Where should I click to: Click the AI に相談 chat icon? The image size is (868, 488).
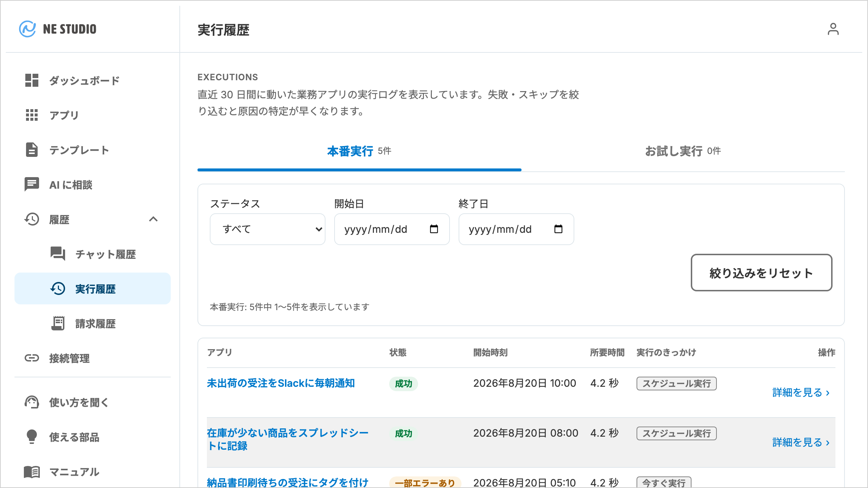pos(32,184)
